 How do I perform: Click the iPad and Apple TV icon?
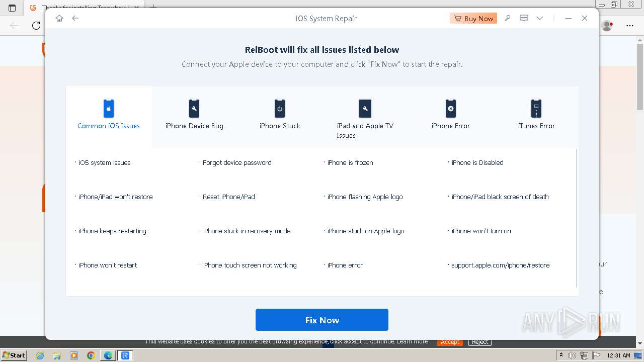(x=365, y=108)
